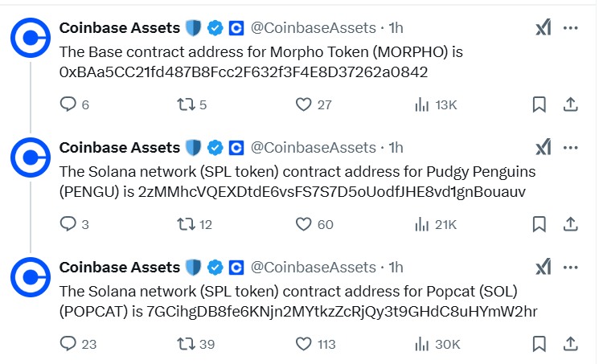Open more menu on the PENGU tweet
The image size is (599, 364).
(571, 148)
